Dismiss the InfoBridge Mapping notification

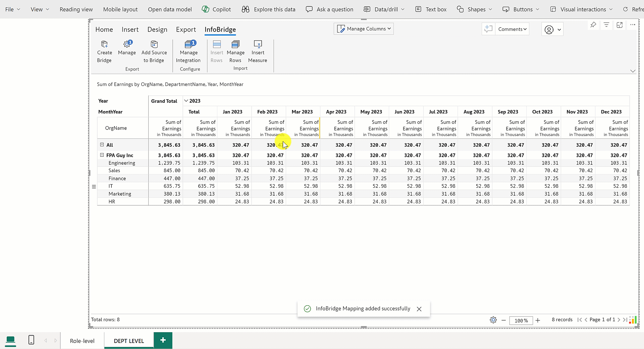[x=419, y=309]
